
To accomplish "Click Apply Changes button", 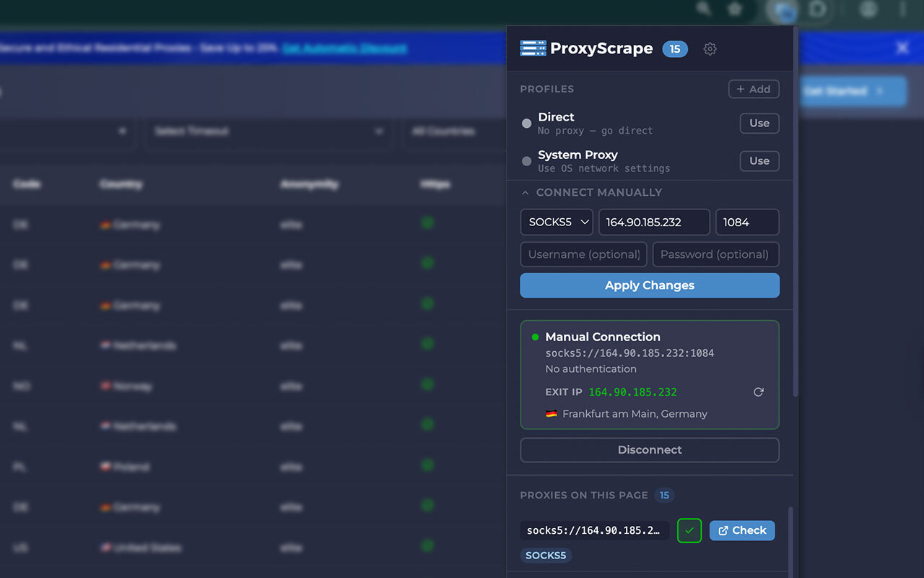I will [x=650, y=285].
